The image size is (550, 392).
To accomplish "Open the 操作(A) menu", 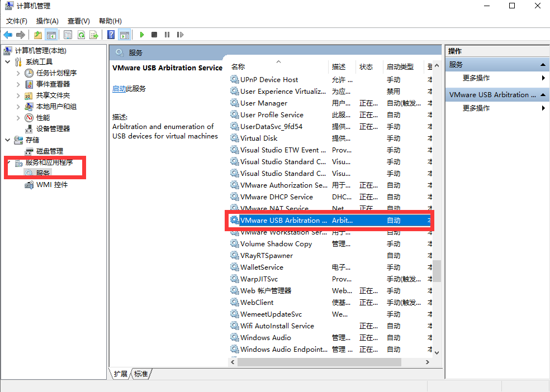I will tap(47, 21).
